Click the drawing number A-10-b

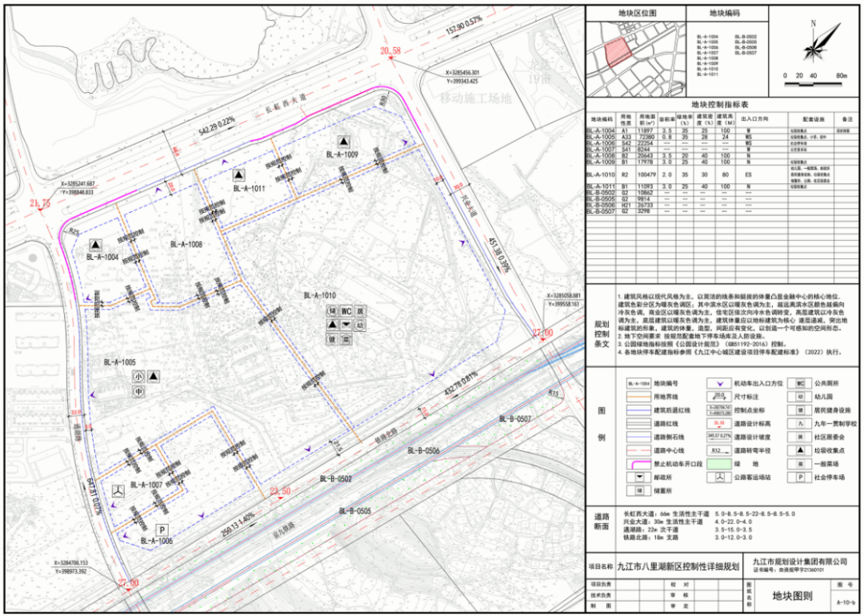coord(847,603)
